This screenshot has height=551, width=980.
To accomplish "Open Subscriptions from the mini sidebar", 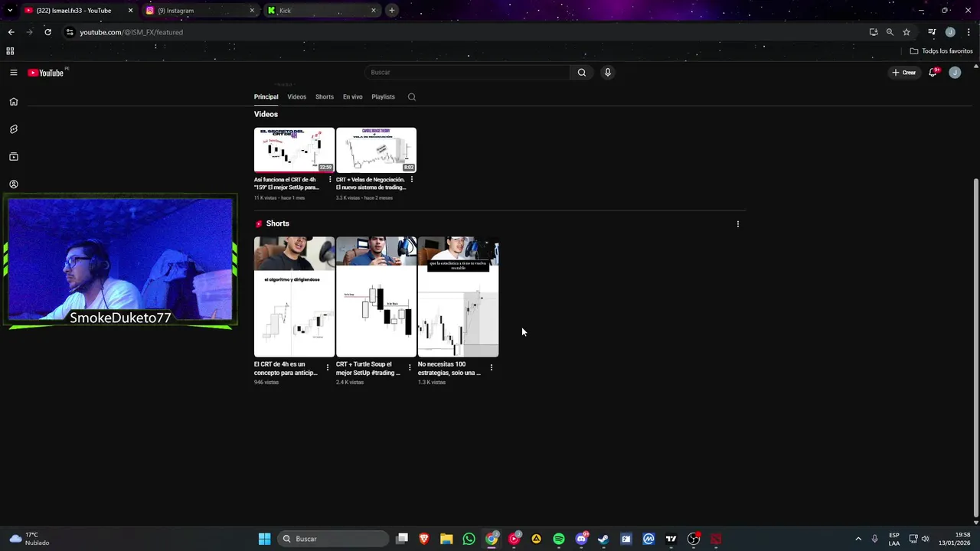I will 13,157.
